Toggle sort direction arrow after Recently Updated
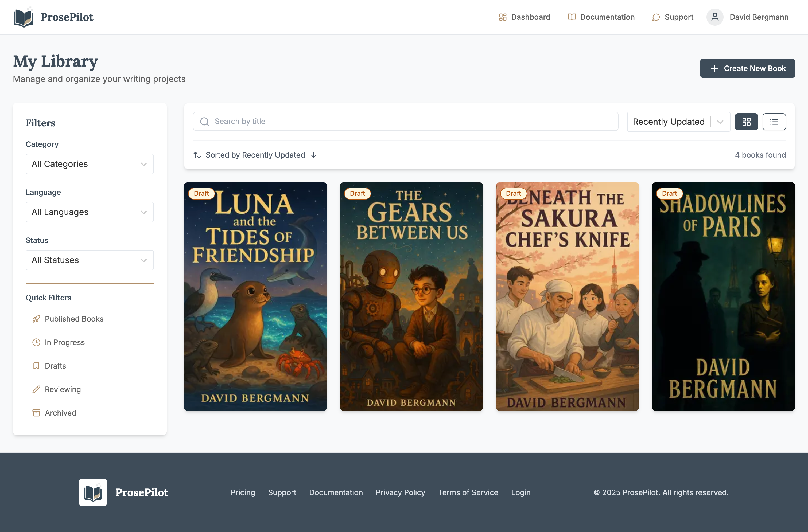The width and height of the screenshot is (808, 532). point(314,155)
